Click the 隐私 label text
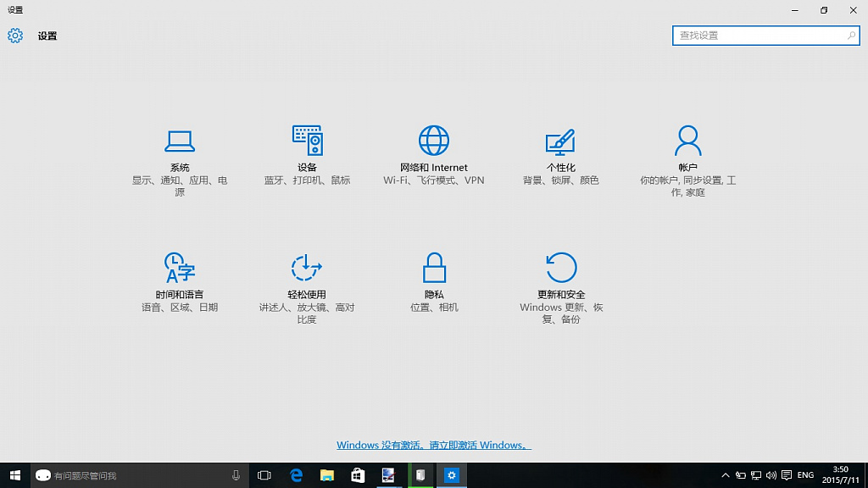This screenshot has height=488, width=868. (434, 294)
